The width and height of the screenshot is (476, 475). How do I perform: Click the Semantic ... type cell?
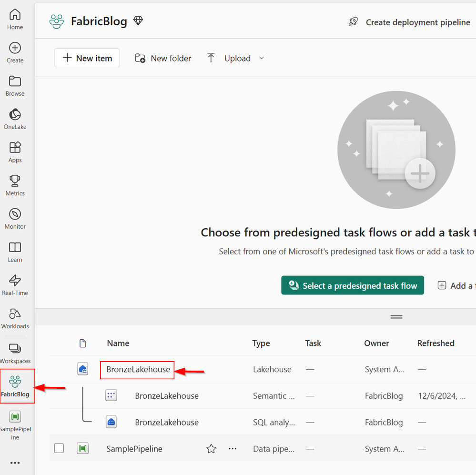pos(273,396)
